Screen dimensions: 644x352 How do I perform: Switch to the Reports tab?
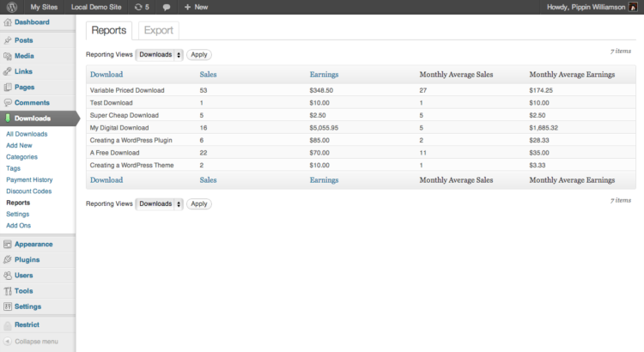tap(109, 30)
